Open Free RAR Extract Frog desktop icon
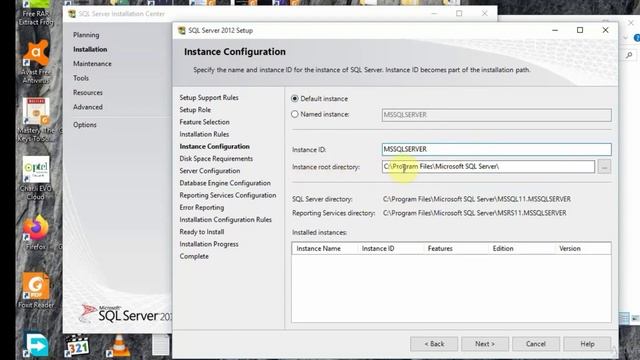Screen dimensions: 640x360 click(x=36, y=14)
